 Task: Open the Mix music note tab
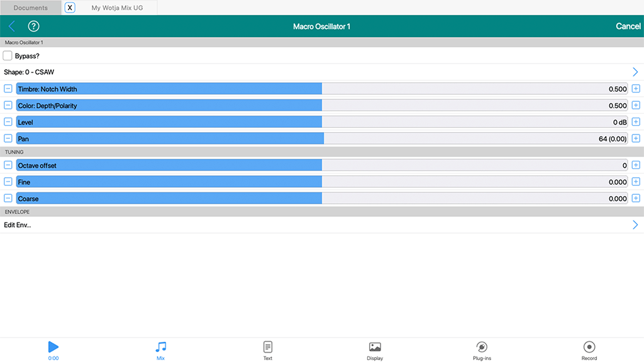[x=161, y=349]
